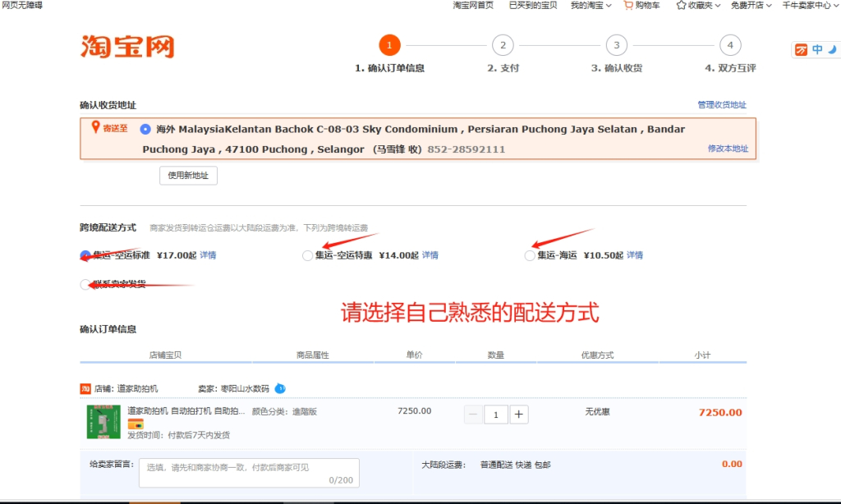Go to 淘宝网首页 in top menu
841x504 pixels.
(473, 5)
